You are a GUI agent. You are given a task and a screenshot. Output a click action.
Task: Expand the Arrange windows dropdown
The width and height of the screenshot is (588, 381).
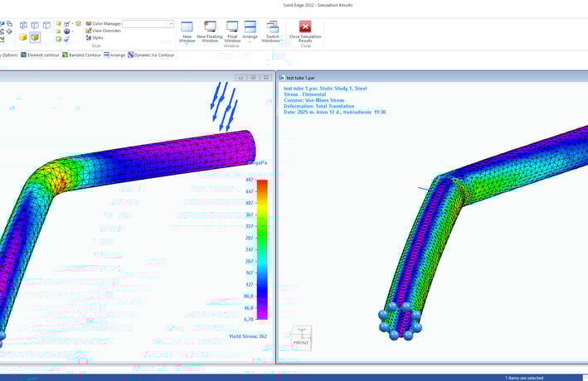click(x=250, y=31)
